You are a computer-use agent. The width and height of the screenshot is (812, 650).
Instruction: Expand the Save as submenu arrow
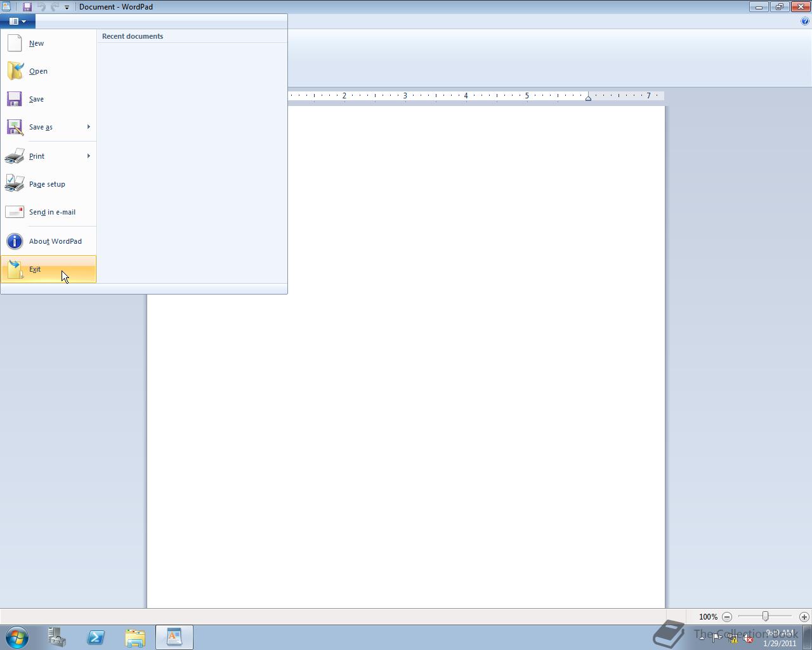coord(89,127)
